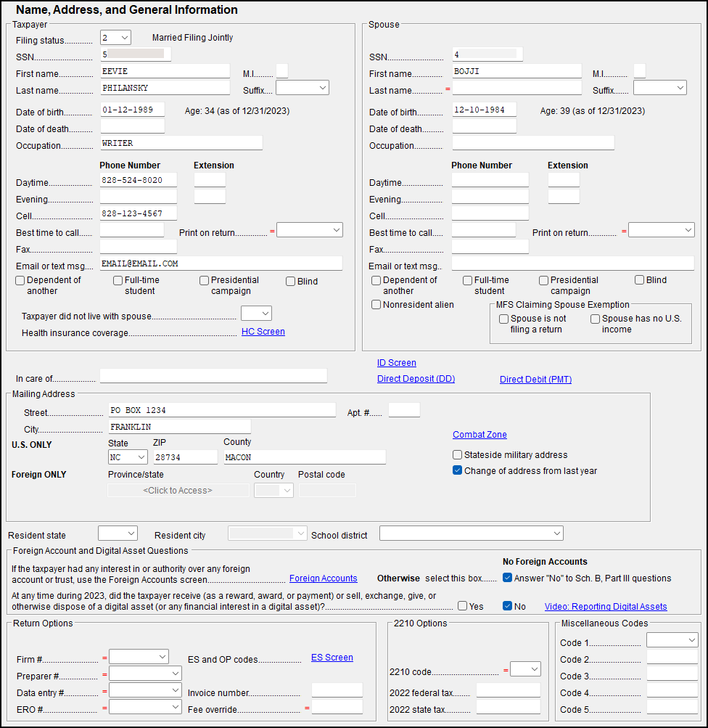Expand taxpayer Suffix dropdown
Screen dimensions: 708x728
pos(302,88)
